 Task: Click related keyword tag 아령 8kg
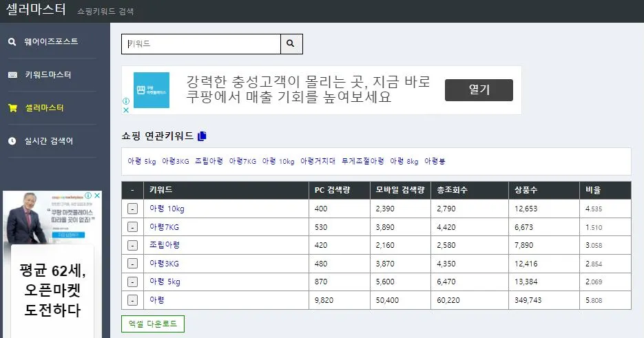404,161
